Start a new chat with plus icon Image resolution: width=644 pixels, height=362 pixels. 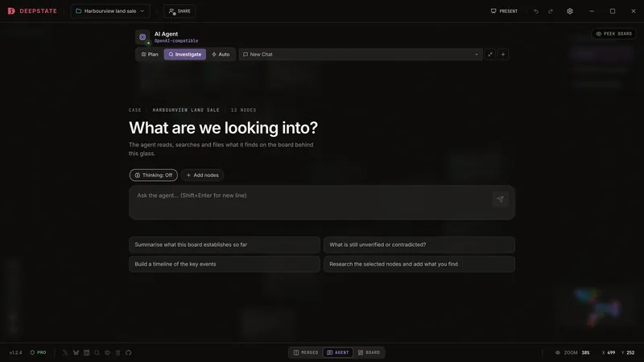[x=503, y=54]
